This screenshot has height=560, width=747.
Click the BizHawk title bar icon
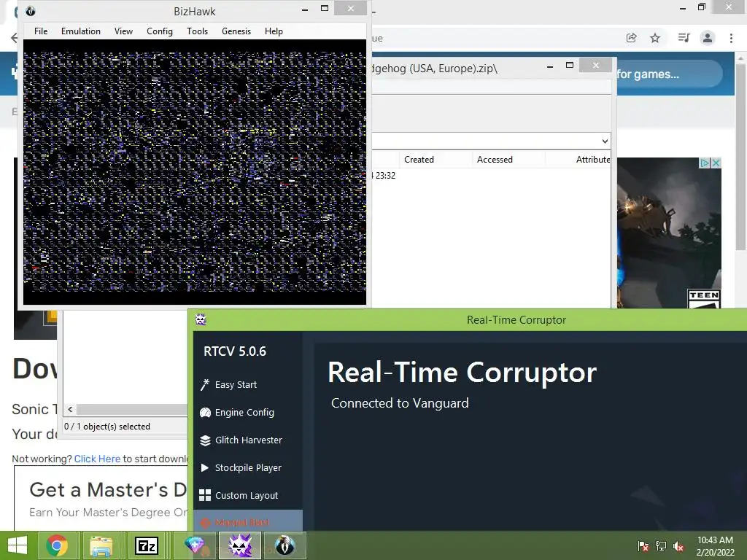pos(31,11)
